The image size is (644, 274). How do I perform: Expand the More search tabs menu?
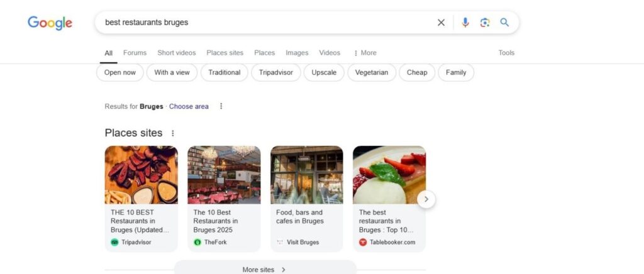click(365, 53)
